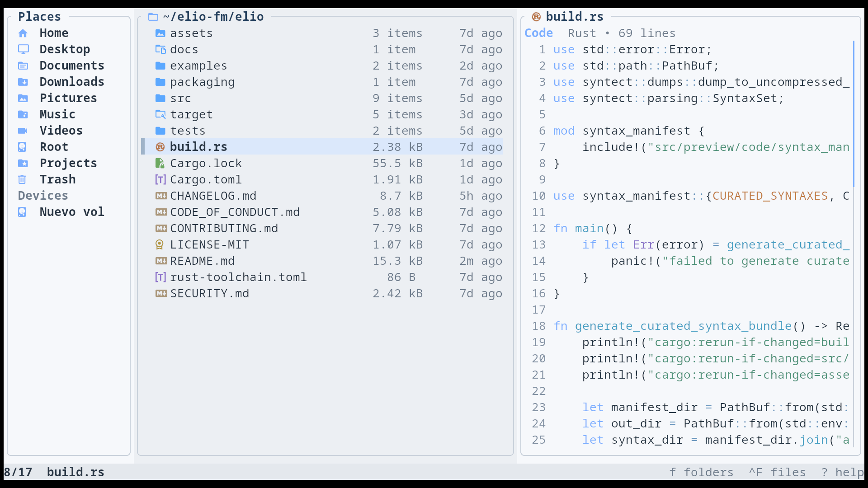Select the tests folder name
The height and width of the screenshot is (488, 868).
[188, 131]
